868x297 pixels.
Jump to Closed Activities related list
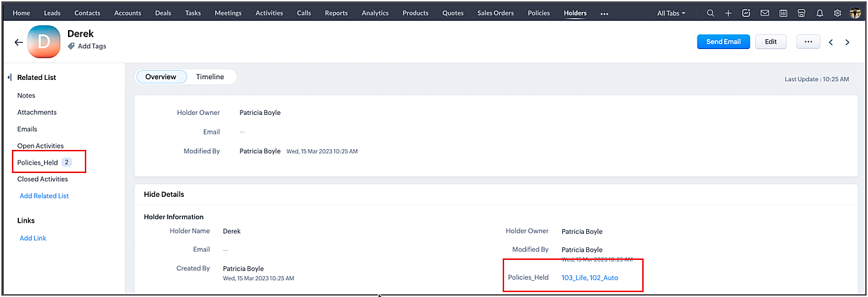click(x=43, y=179)
